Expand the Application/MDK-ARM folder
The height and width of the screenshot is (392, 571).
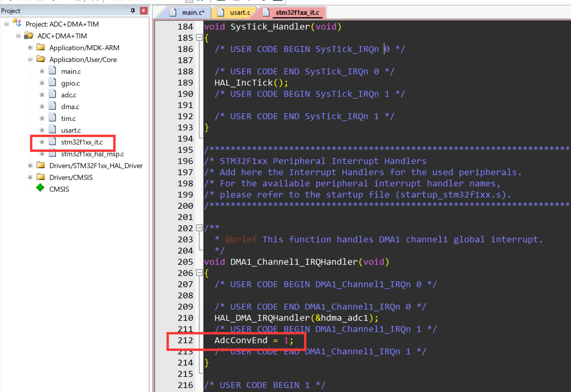coord(30,48)
